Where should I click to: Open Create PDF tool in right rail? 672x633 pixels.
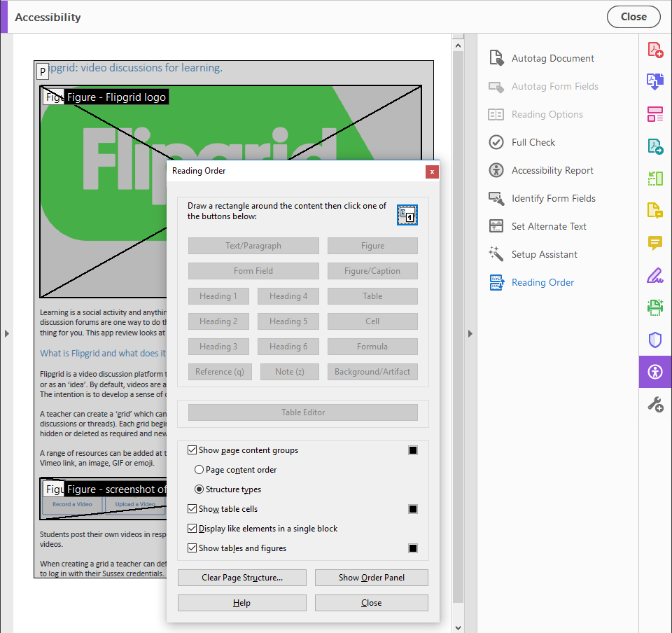(x=655, y=50)
